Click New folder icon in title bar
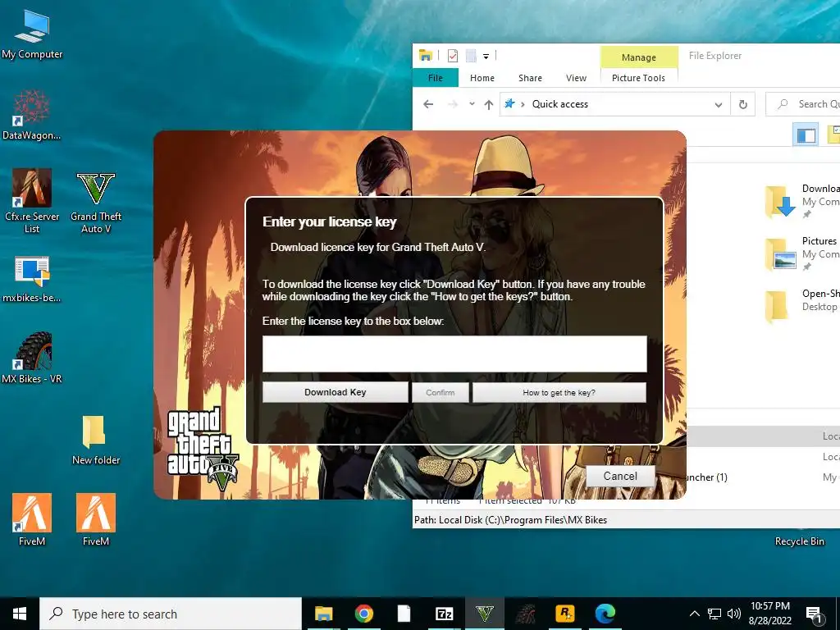The height and width of the screenshot is (630, 840). [471, 55]
